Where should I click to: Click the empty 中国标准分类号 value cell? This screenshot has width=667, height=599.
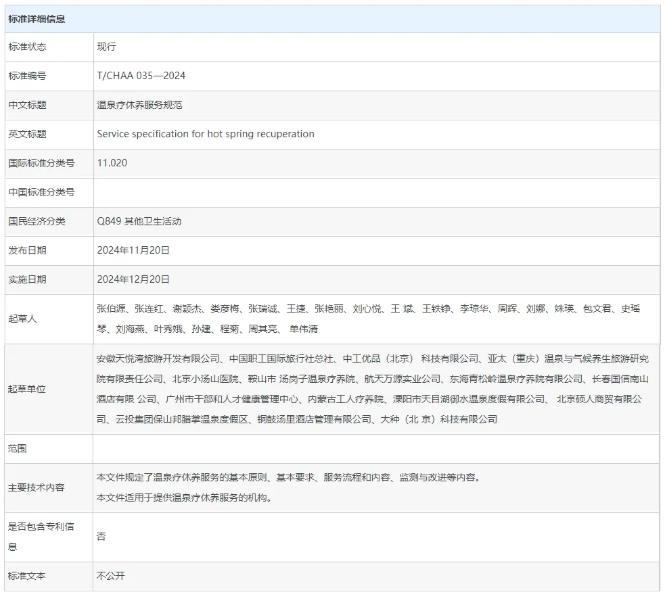tap(376, 192)
